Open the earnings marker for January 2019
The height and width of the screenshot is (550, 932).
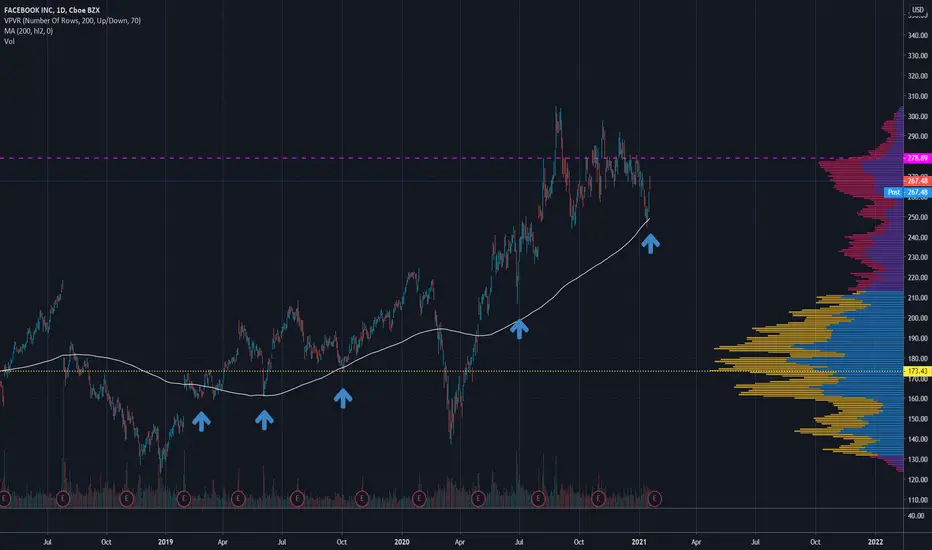tap(184, 498)
